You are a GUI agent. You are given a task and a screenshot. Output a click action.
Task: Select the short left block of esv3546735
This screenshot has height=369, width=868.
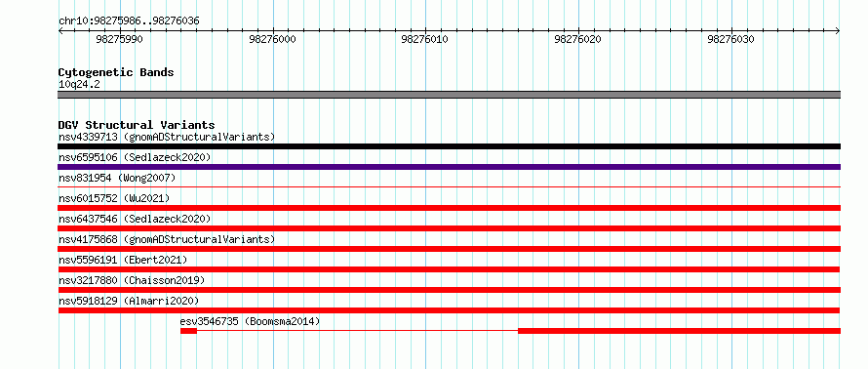click(189, 331)
